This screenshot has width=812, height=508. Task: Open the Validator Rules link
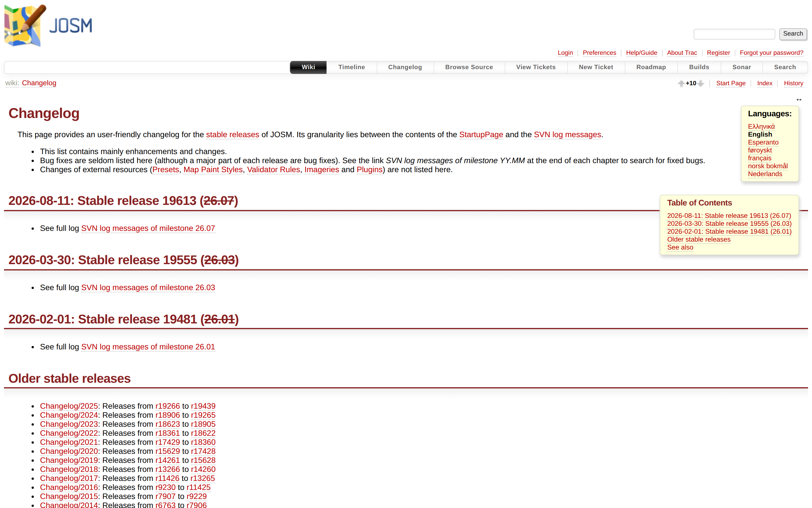click(x=273, y=170)
